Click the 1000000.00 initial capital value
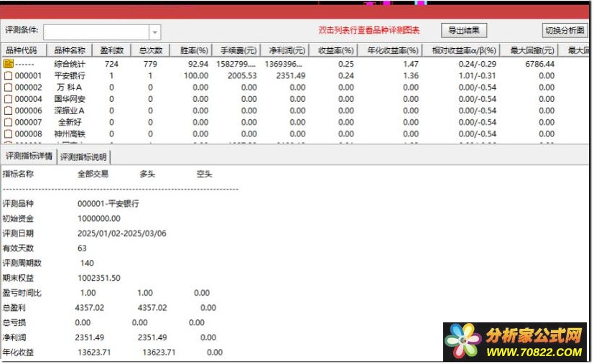This screenshot has height=364, width=594. [99, 218]
